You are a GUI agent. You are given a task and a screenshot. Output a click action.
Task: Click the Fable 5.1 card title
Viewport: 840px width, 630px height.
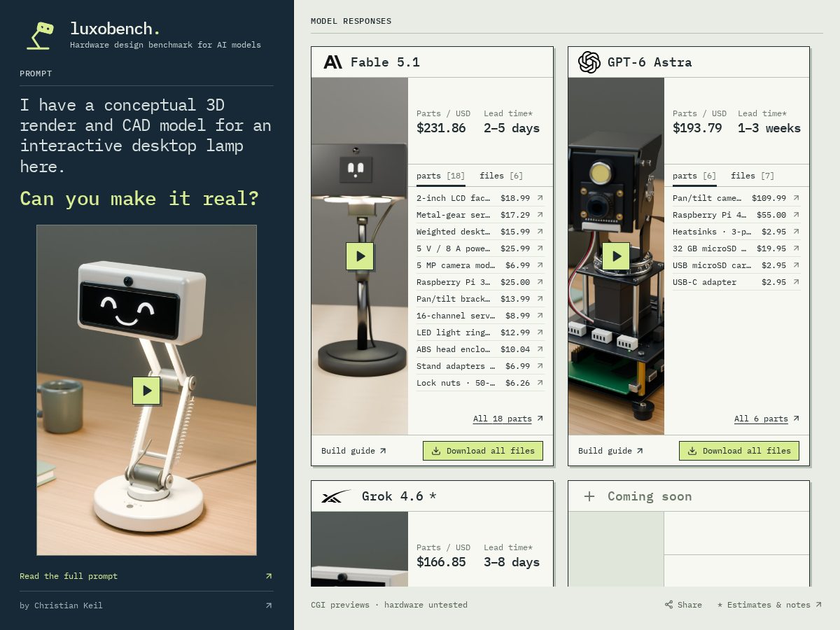coord(385,62)
